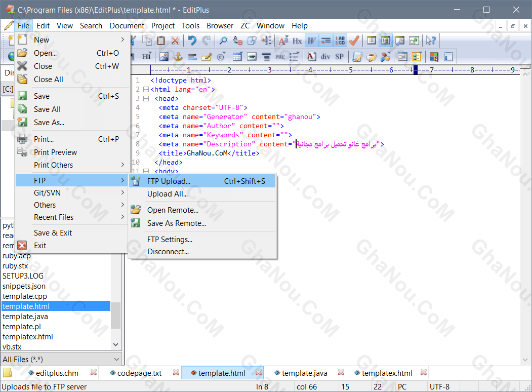Select Save As... in the File menu
Screen dimensions: 532x392
(71, 123)
